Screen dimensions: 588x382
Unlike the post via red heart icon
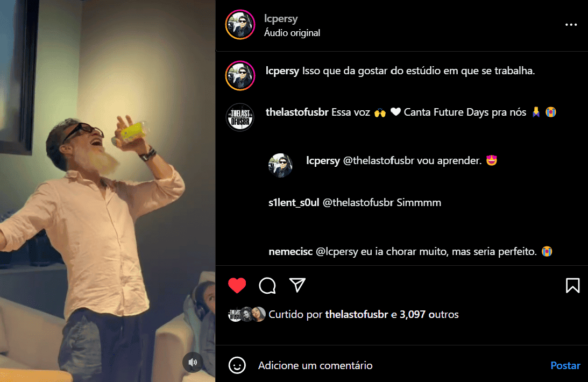click(237, 286)
